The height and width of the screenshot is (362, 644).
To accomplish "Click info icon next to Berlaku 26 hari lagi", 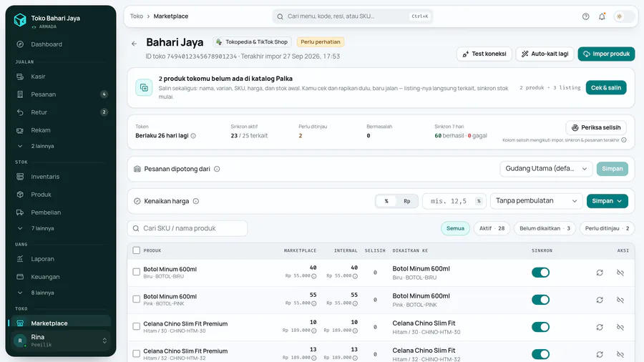I will point(193,136).
